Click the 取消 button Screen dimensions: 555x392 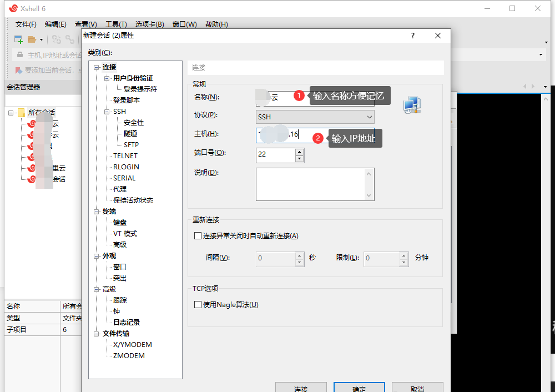(417, 388)
